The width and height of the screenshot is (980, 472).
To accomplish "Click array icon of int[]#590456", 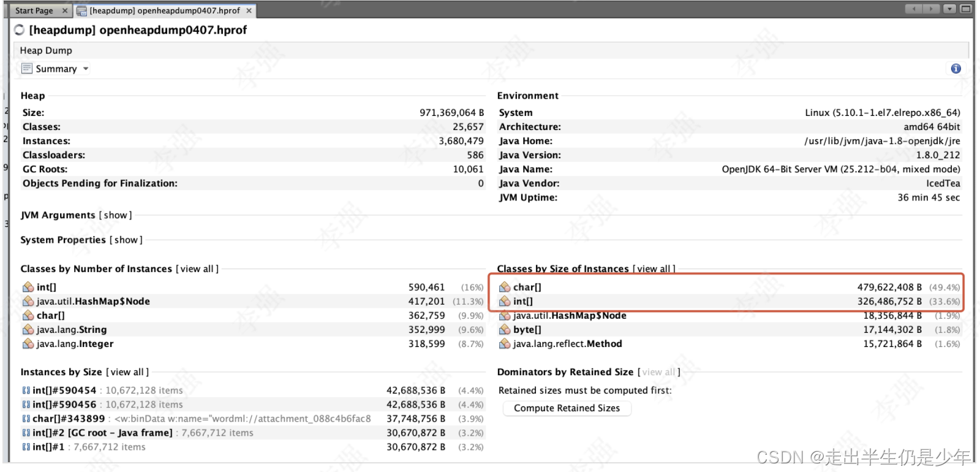I will [x=26, y=405].
